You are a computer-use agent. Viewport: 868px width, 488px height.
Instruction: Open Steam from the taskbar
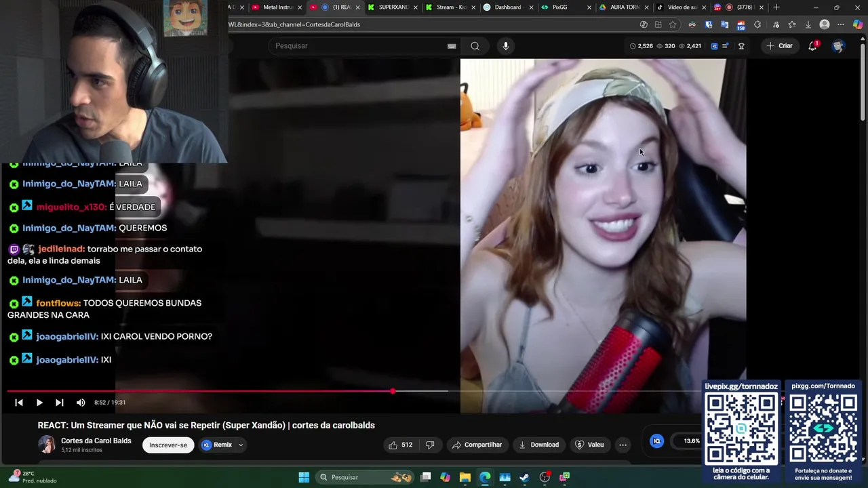524,477
